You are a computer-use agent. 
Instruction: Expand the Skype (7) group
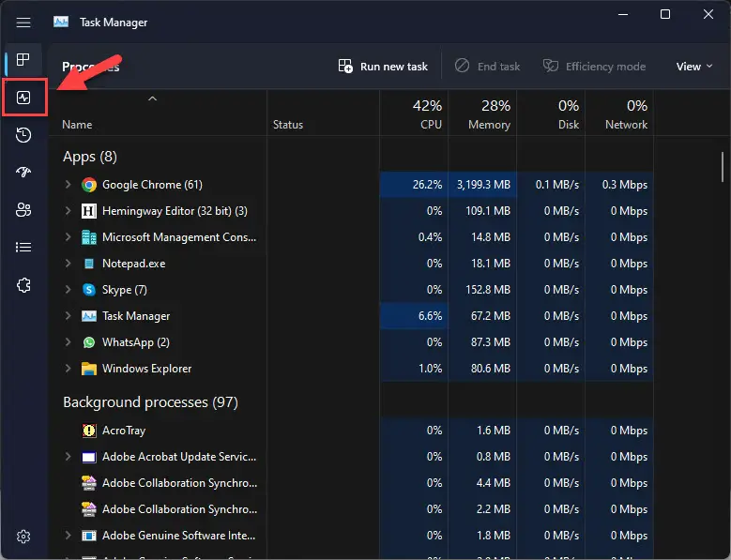[69, 289]
